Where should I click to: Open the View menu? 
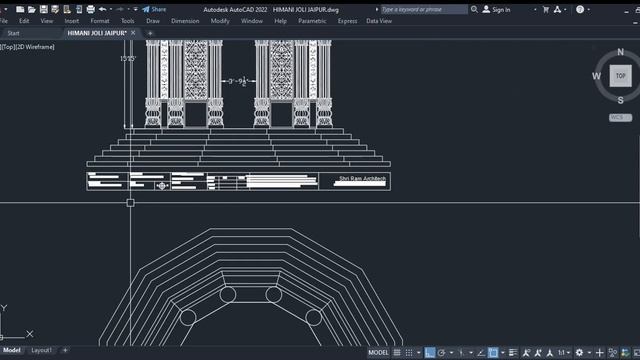(47, 21)
